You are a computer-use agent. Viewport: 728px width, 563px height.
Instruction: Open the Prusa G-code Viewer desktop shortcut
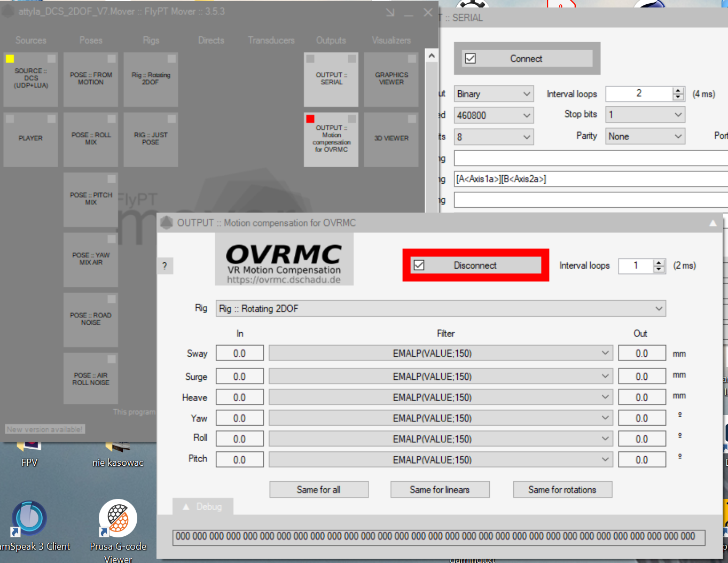point(118,530)
